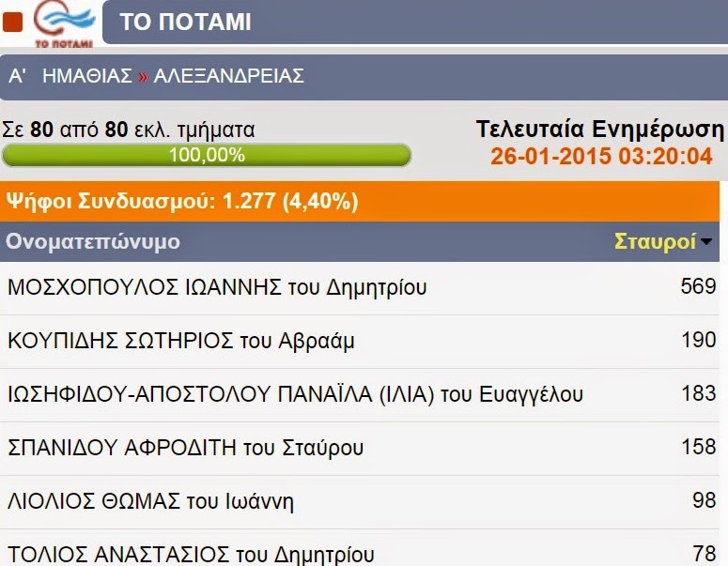
Task: Click the 100,00% green progress bar
Action: point(207,155)
